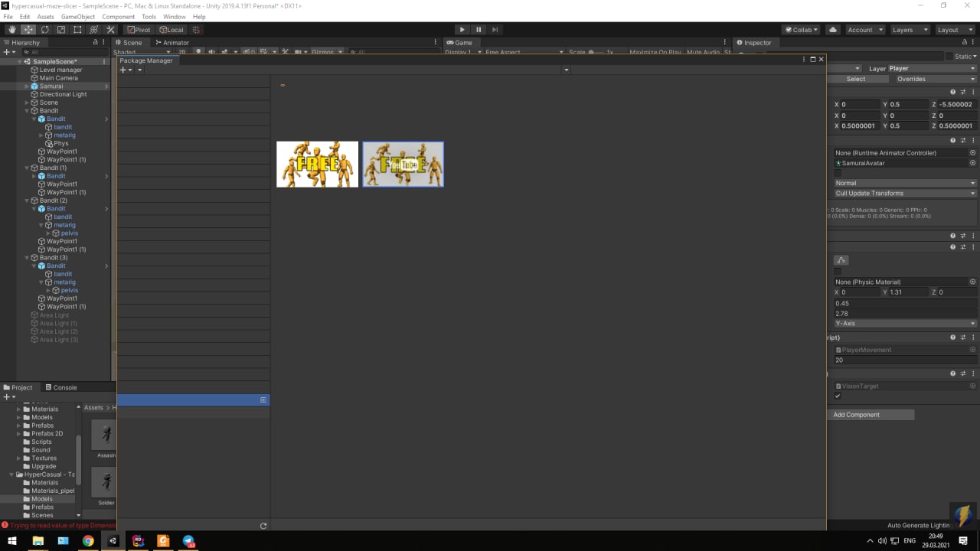Toggle Apply Root Motion checkbox
Screen dimensions: 980x551
[838, 173]
